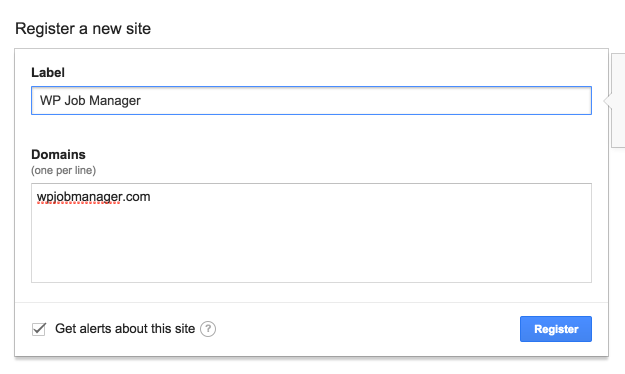
Task: Click the word "Job" in Label field
Action: pyautogui.click(x=75, y=100)
